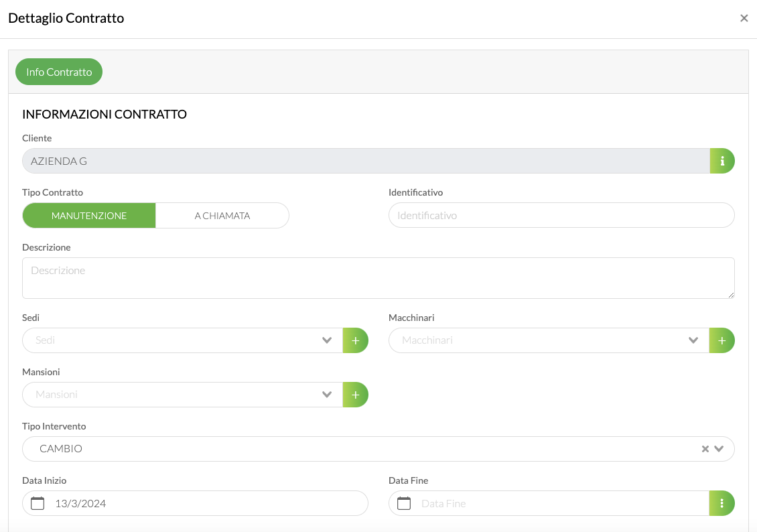Focus the Identificativo text field
The height and width of the screenshot is (532, 757).
coord(561,216)
